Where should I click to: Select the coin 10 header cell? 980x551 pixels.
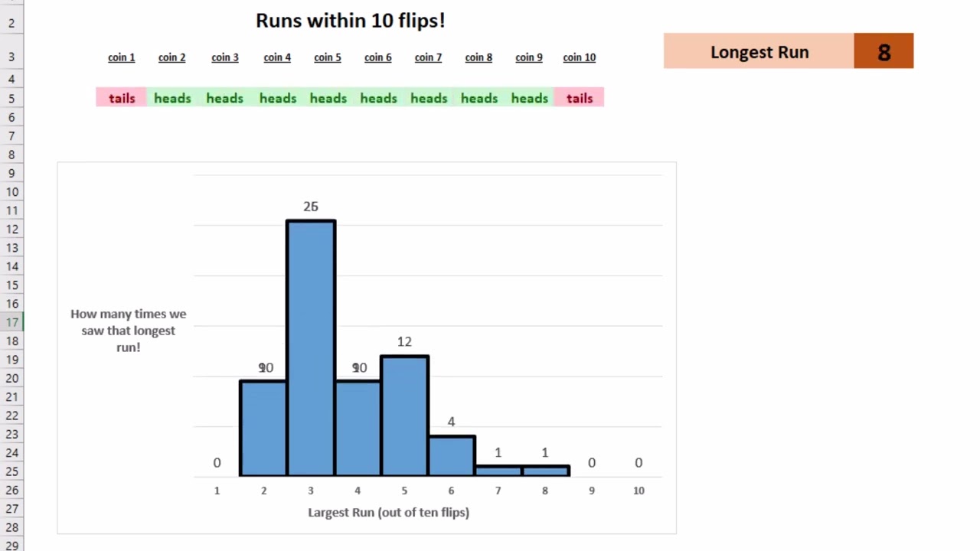[x=579, y=57]
